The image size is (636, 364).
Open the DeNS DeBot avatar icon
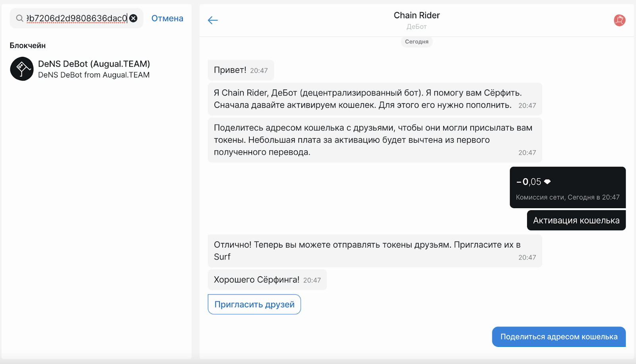click(22, 69)
